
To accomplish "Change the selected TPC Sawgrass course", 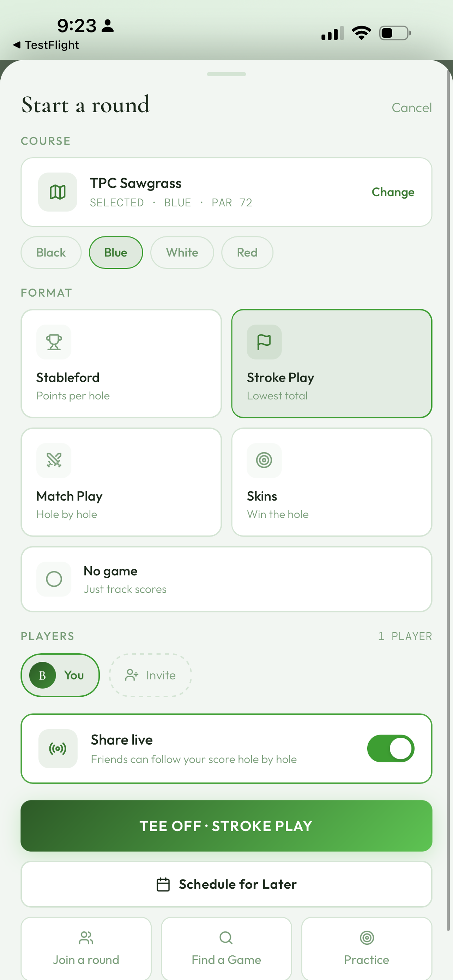I will coord(393,192).
